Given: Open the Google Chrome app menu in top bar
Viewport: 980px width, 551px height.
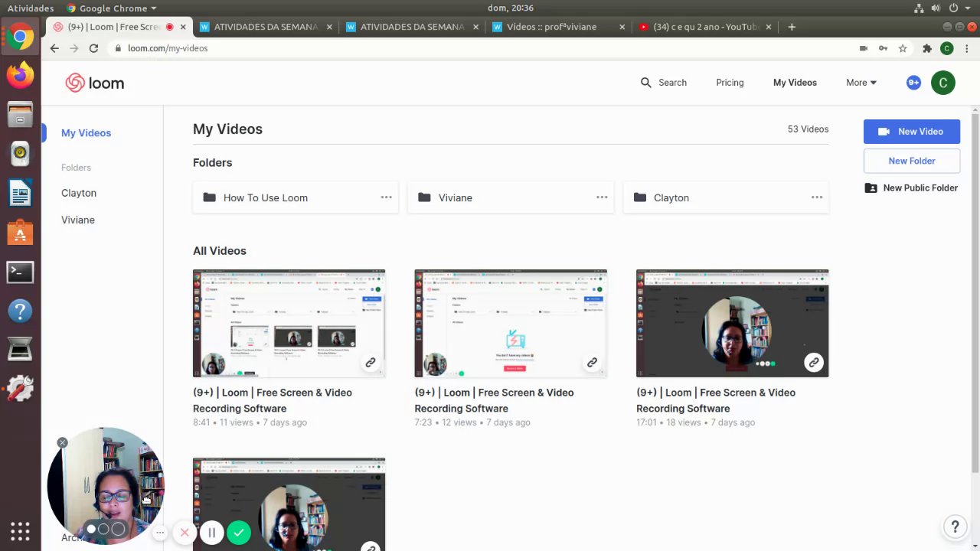Looking at the screenshot, I should click(x=111, y=8).
